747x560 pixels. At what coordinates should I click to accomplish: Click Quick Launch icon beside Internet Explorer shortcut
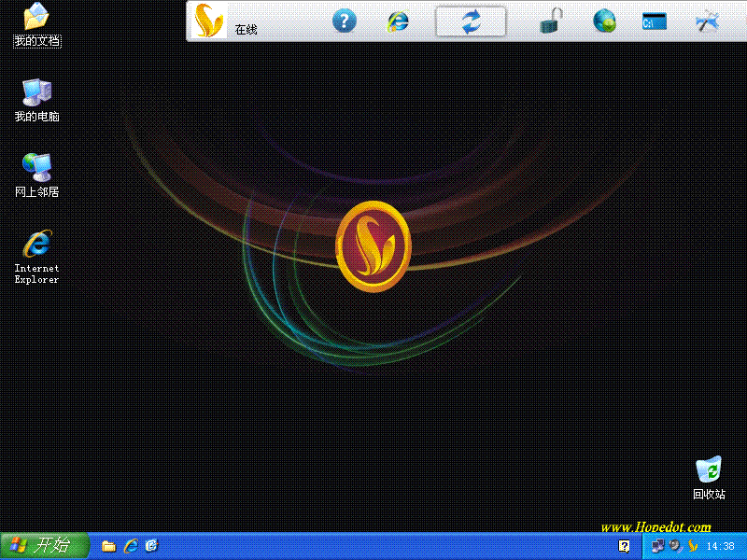point(151,546)
